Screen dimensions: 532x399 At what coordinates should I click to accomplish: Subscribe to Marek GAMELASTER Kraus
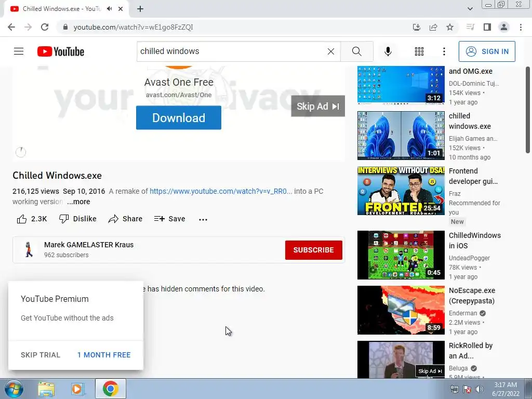[x=313, y=250]
